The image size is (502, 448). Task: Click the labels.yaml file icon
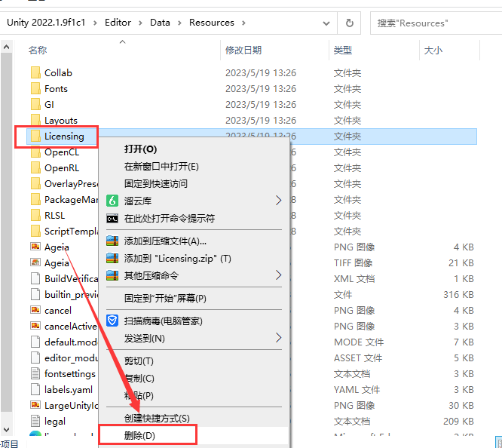(35, 389)
